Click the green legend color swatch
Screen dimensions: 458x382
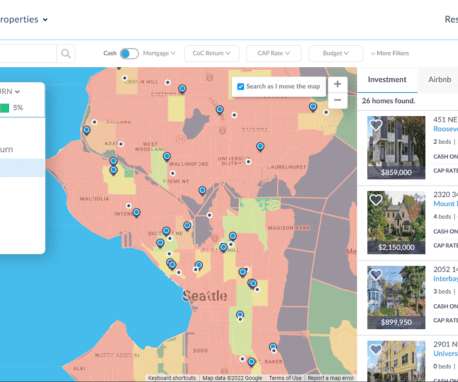[x=4, y=108]
